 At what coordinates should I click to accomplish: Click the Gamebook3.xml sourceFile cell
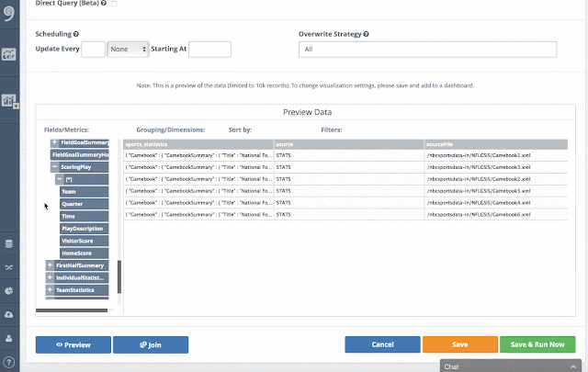[x=496, y=167]
